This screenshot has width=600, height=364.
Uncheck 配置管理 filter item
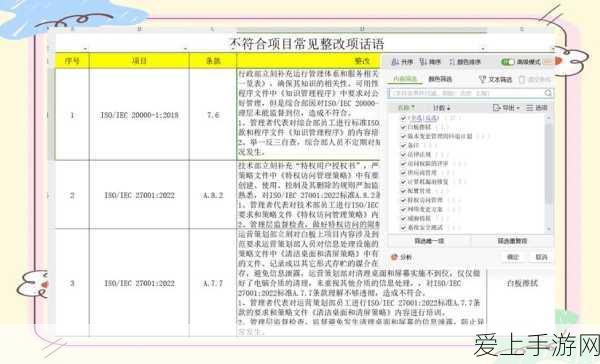(x=403, y=191)
